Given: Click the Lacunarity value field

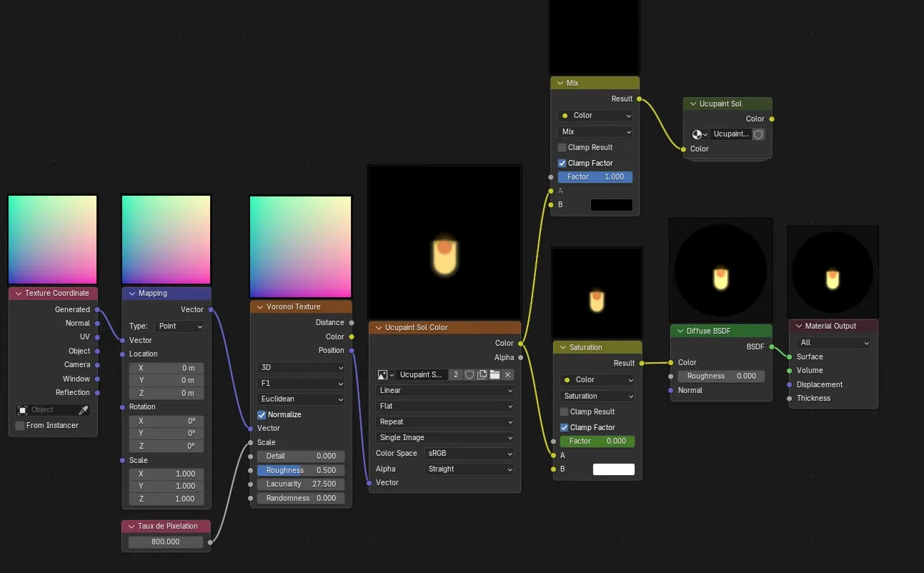Looking at the screenshot, I should click(301, 484).
